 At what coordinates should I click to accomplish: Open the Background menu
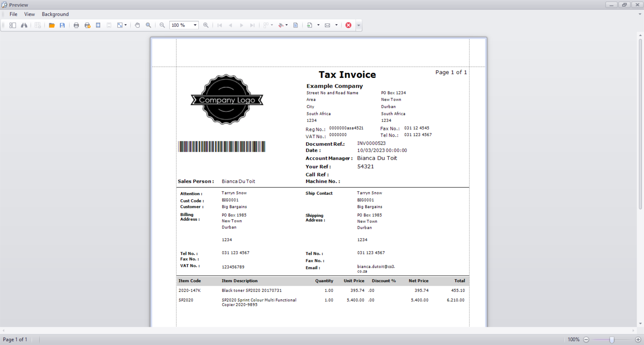(55, 14)
